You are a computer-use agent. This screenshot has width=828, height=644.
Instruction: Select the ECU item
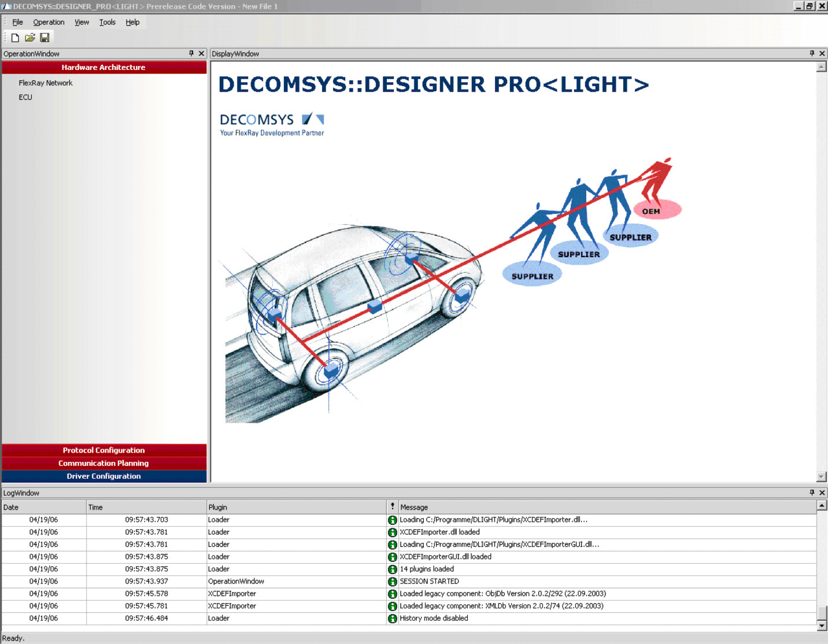25,97
